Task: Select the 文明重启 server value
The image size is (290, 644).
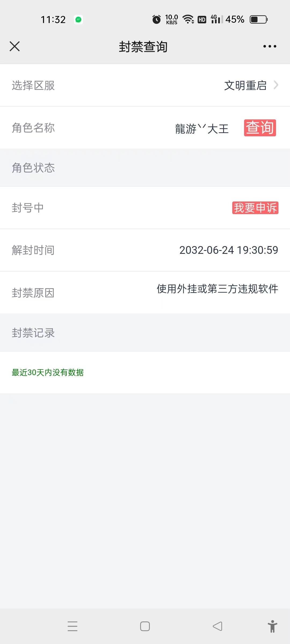Action: coord(245,86)
